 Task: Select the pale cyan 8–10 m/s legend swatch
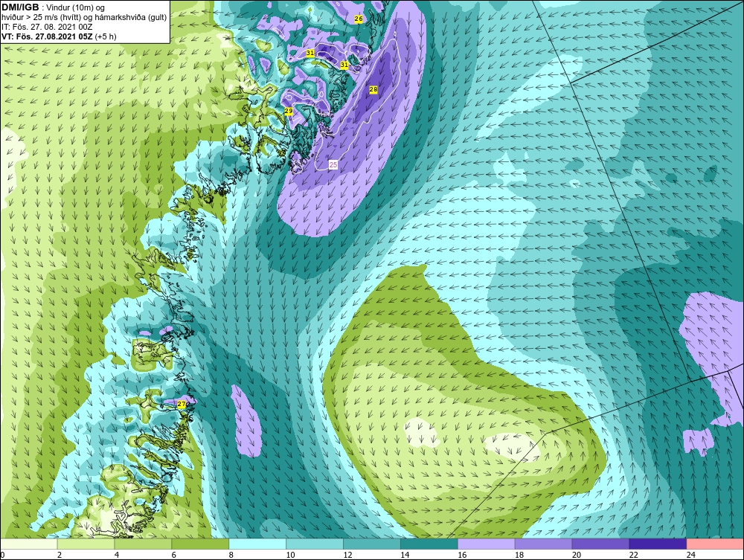(257, 544)
